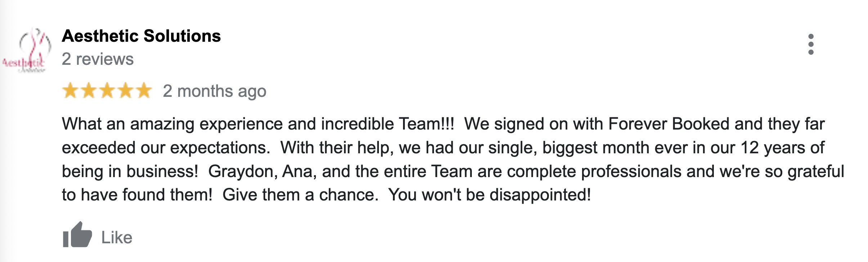Click the third gold rating star
The height and width of the screenshot is (262, 868).
pyautogui.click(x=107, y=90)
